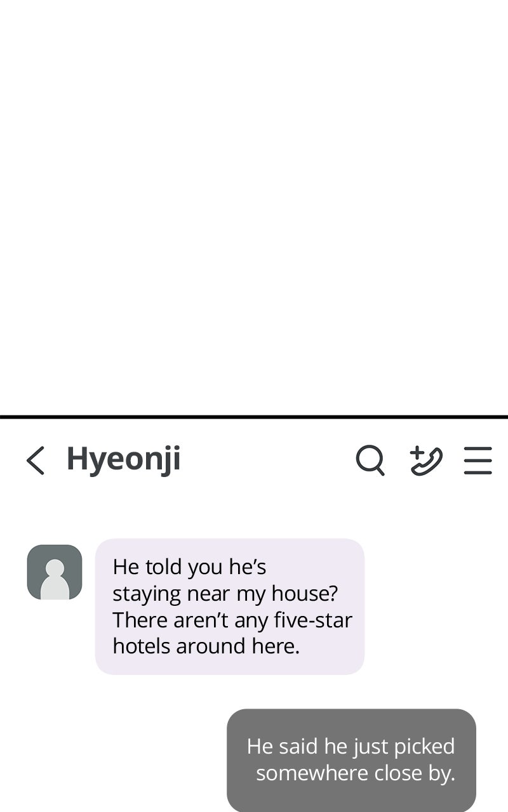Click the magnifier handle of the search icon
The height and width of the screenshot is (812, 508).
(x=380, y=470)
